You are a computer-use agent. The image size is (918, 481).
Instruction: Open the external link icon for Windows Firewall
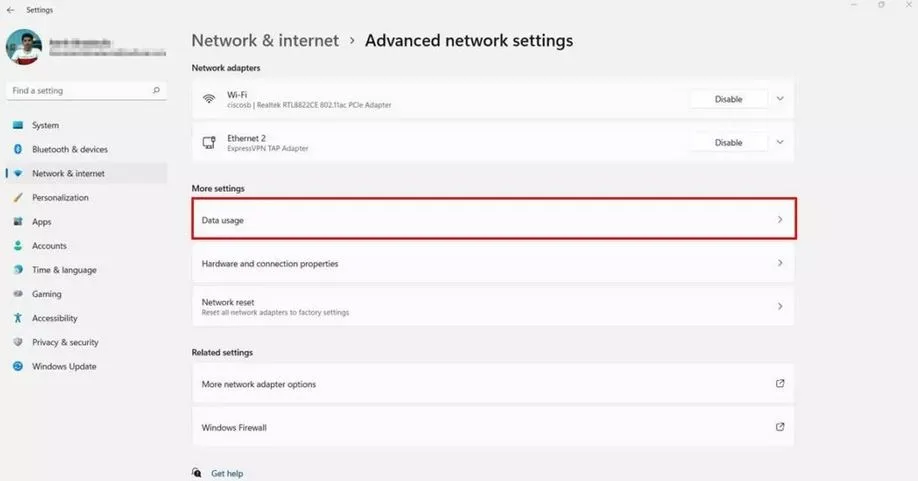click(x=780, y=427)
